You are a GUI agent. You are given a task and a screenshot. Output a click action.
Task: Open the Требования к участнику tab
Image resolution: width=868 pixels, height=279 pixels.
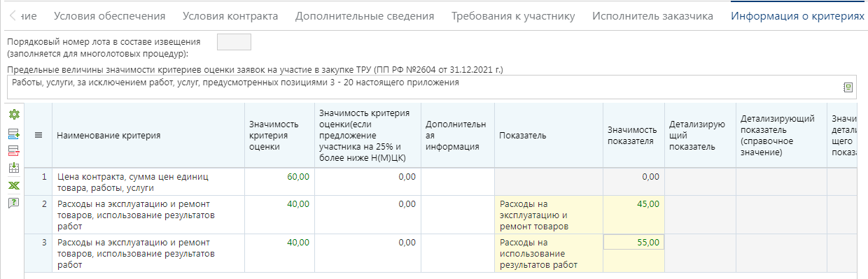point(513,15)
